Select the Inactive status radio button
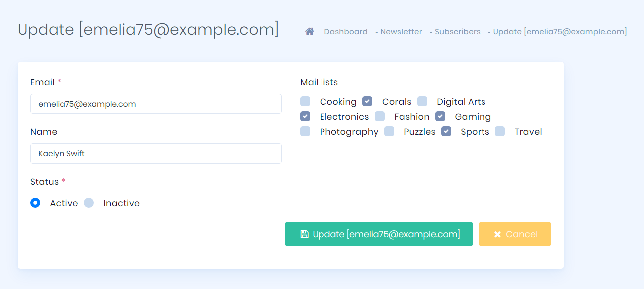 (89, 203)
